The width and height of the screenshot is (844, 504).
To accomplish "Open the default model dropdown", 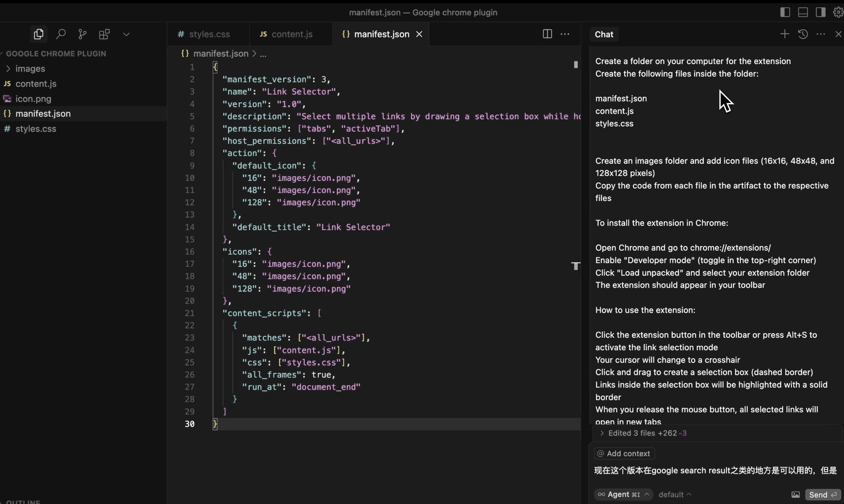I will coord(675,494).
